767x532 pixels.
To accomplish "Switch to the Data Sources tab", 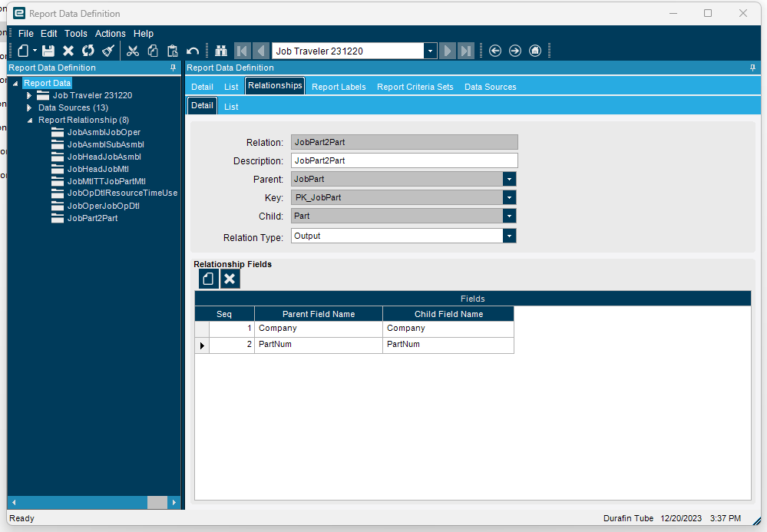I will pyautogui.click(x=490, y=87).
